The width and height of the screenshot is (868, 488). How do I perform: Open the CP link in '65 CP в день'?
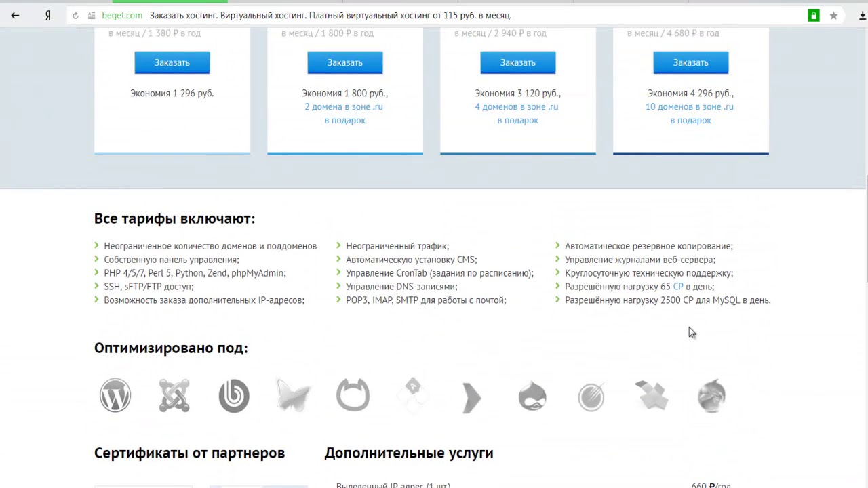pos(678,287)
